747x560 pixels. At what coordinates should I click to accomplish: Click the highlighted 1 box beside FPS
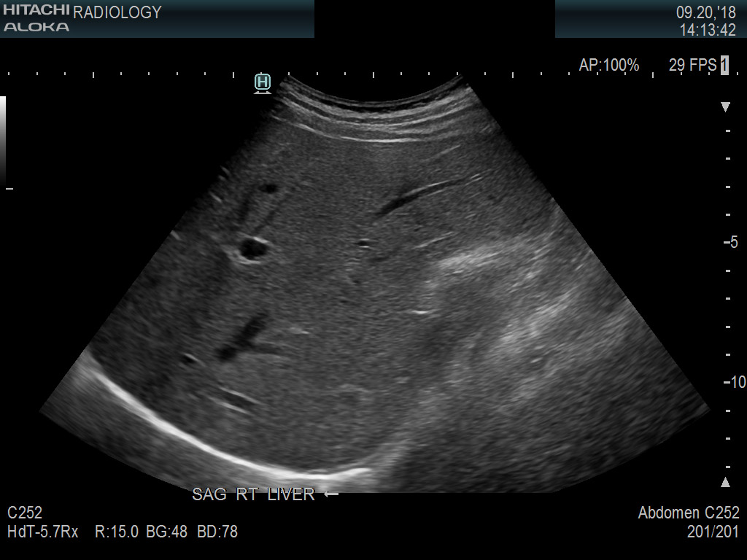click(724, 66)
